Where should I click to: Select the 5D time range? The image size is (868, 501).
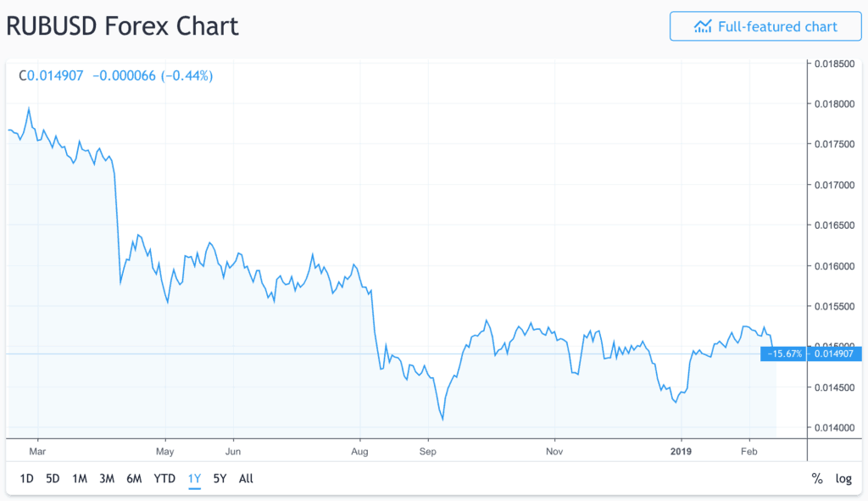pos(53,478)
